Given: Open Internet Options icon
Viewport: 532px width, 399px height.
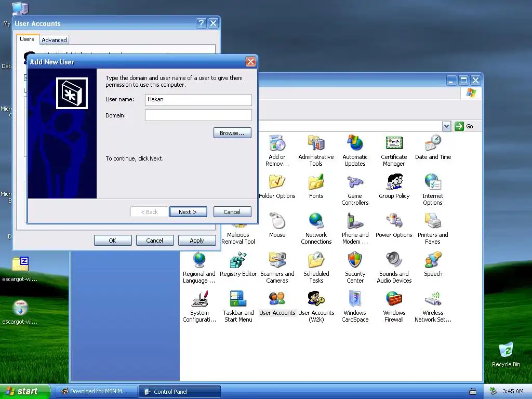Looking at the screenshot, I should tap(433, 189).
